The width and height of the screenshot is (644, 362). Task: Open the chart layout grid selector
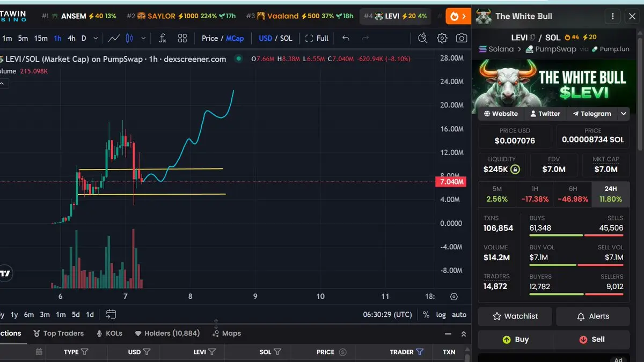[x=182, y=38]
